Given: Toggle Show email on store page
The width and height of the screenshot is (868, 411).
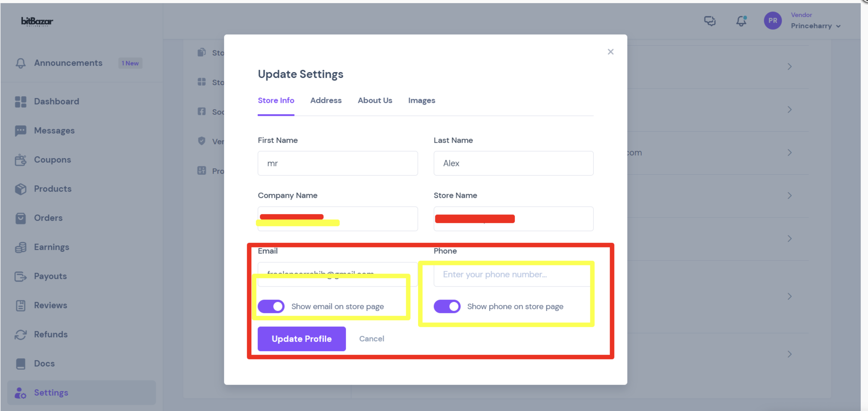Looking at the screenshot, I should coord(271,306).
